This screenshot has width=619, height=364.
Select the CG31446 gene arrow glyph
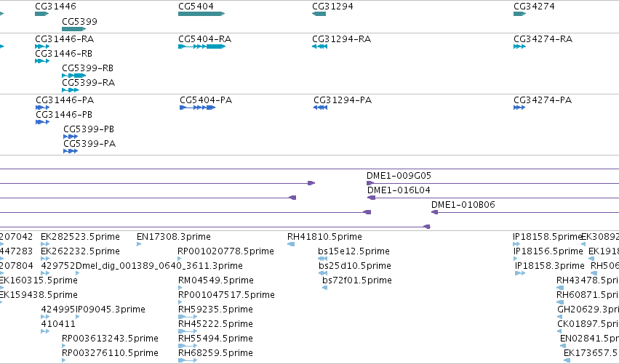(42, 14)
